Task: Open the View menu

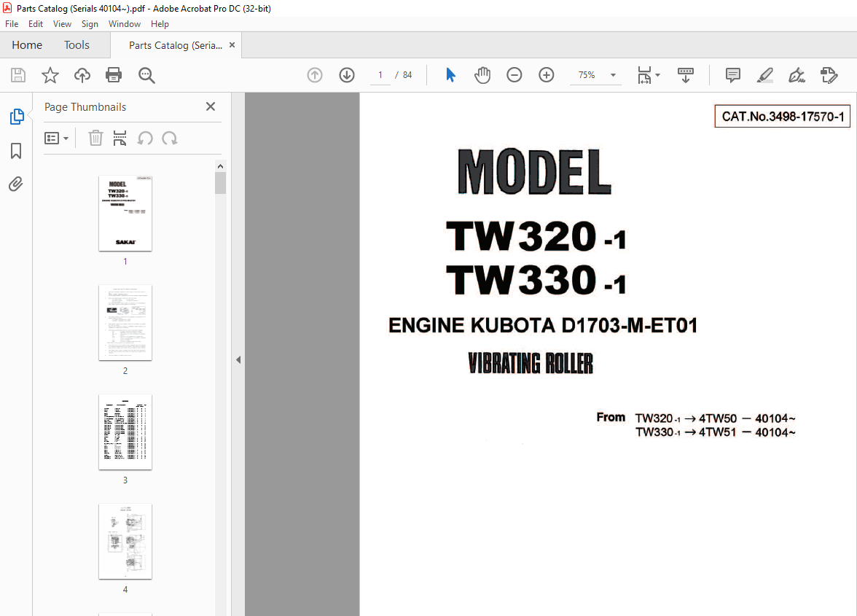Action: (63, 24)
